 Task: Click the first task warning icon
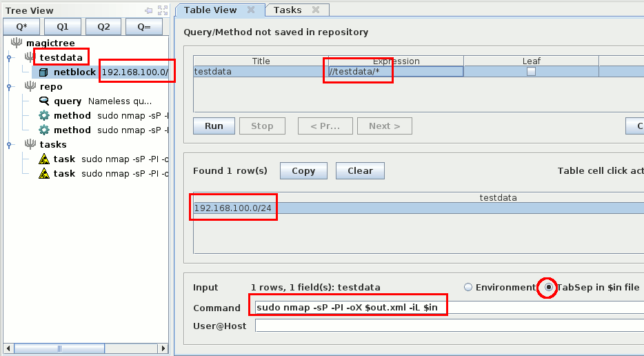tap(43, 159)
